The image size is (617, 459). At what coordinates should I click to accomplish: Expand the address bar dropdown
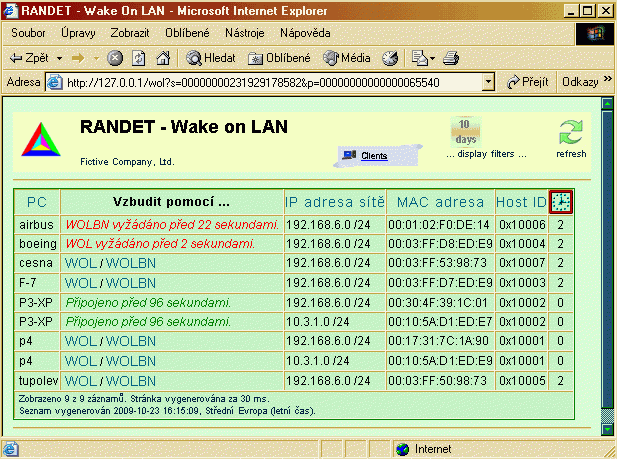[x=488, y=82]
